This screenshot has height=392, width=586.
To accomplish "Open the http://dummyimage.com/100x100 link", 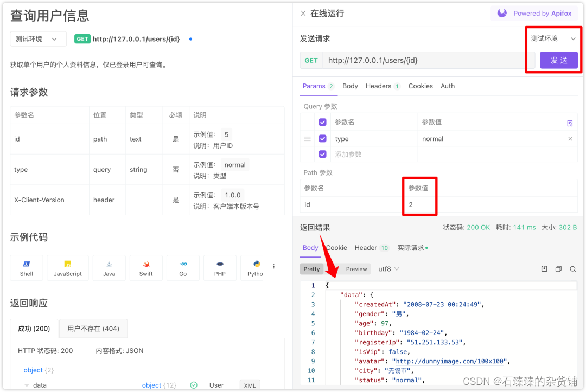I will [450, 362].
